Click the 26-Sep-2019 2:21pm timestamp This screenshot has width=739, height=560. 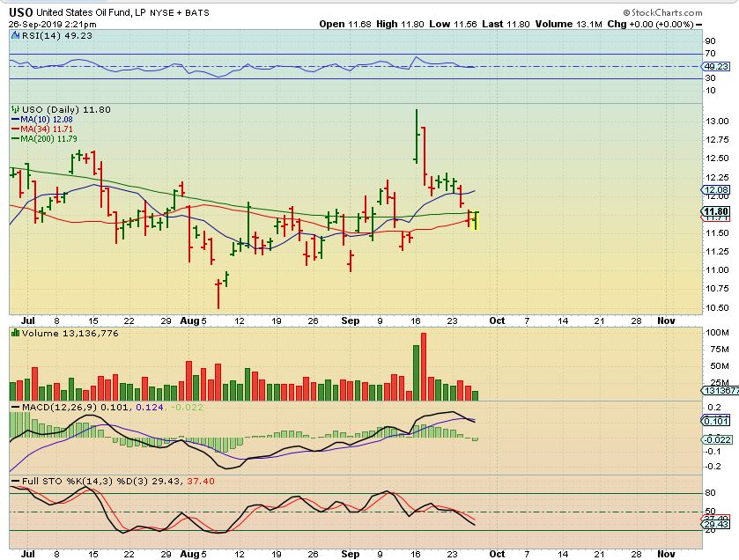(x=52, y=25)
